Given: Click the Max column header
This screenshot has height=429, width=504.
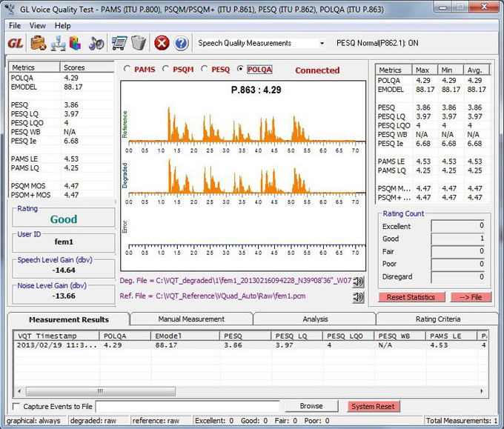Looking at the screenshot, I should coord(425,70).
